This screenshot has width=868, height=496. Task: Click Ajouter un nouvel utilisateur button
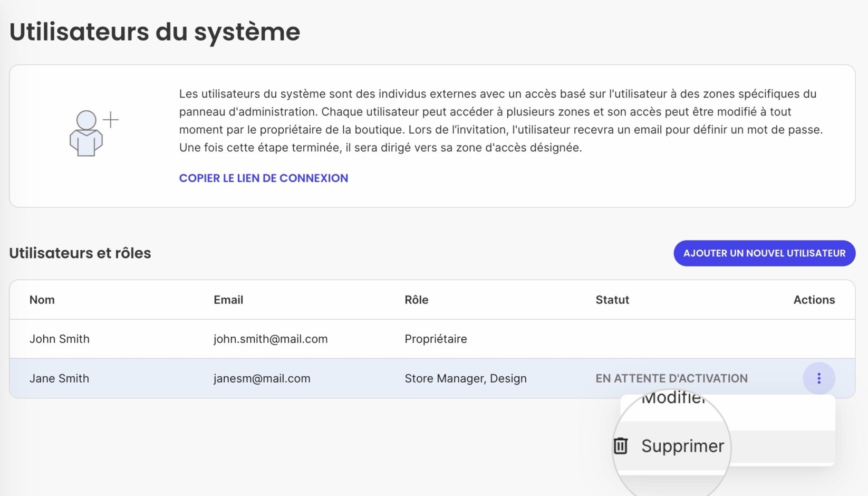(x=764, y=253)
